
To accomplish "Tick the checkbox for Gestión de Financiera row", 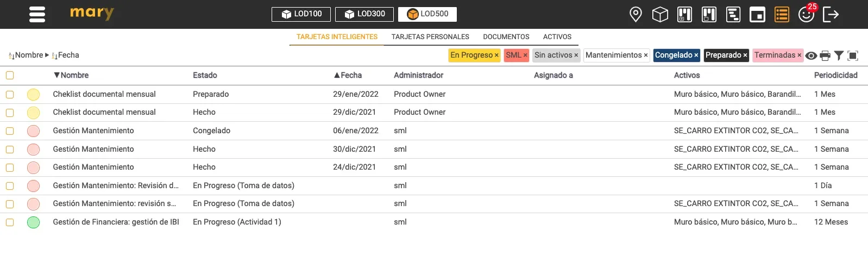I will (10, 222).
